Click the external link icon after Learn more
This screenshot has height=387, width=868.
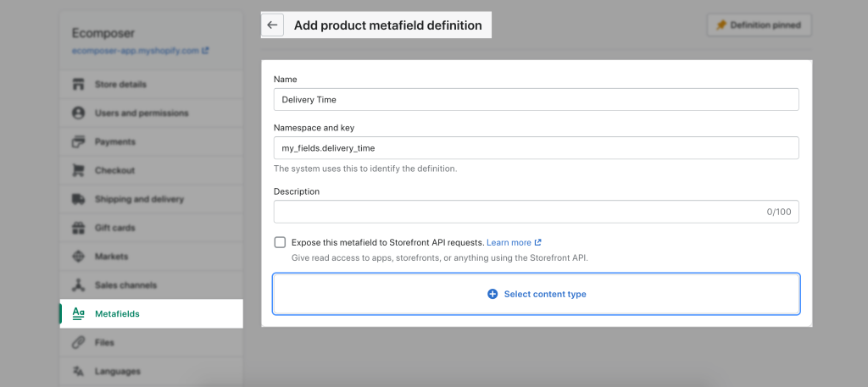(x=538, y=243)
